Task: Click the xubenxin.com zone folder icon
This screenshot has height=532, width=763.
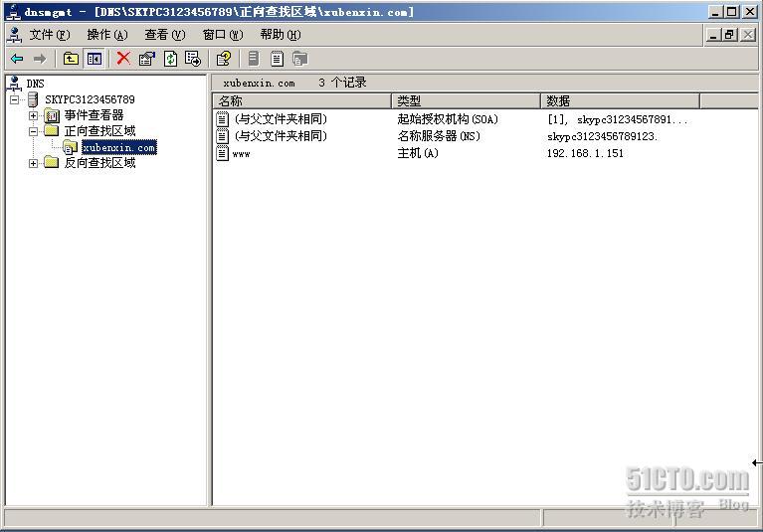Action: coord(70,147)
